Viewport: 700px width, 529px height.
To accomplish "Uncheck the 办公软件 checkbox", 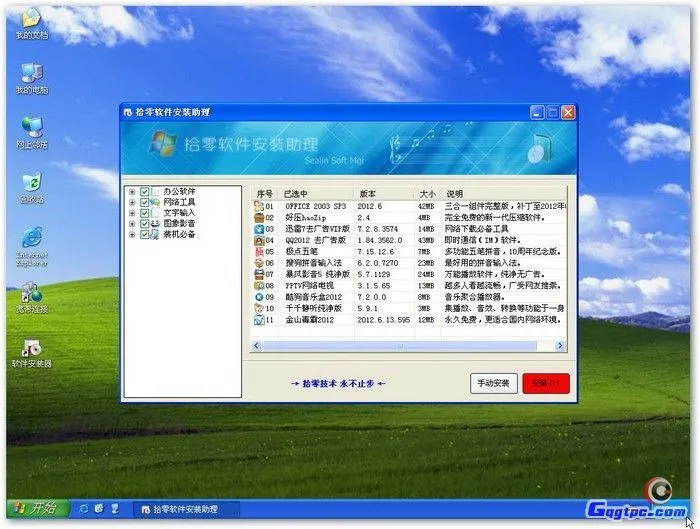I will tap(144, 192).
